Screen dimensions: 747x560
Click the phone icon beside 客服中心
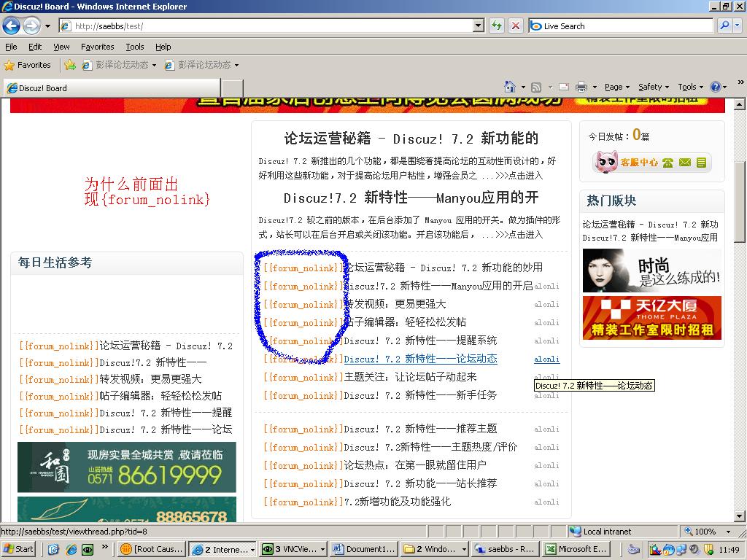(x=667, y=163)
